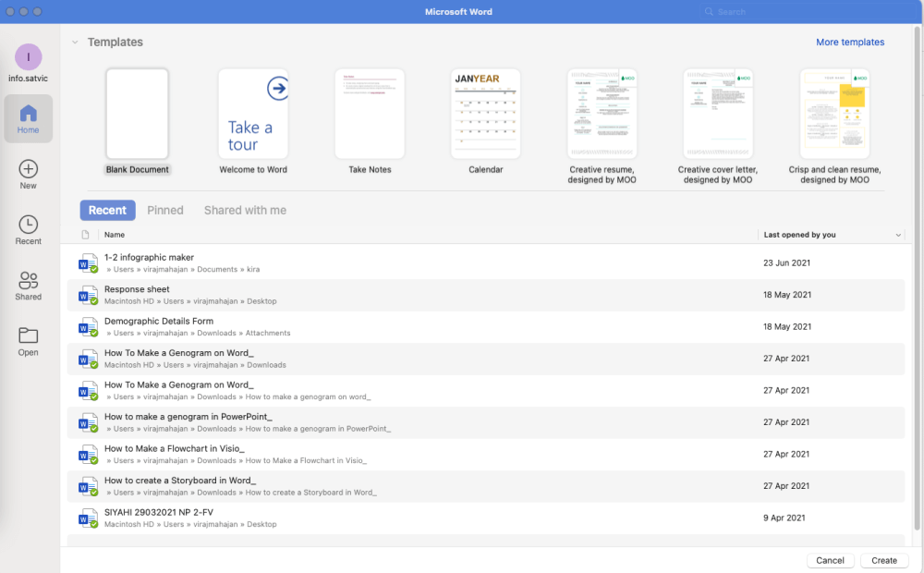Click the Open folder icon in sidebar
Screen dimensions: 924x573
[29, 335]
